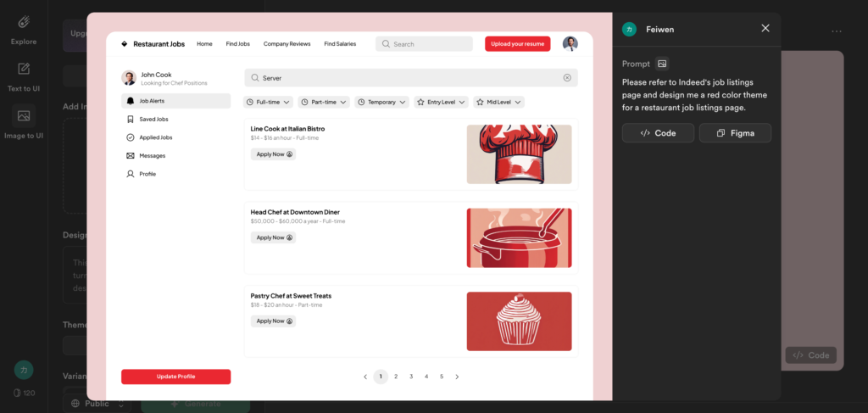Open Messages in sidebar
This screenshot has height=413, width=868.
[x=176, y=155]
